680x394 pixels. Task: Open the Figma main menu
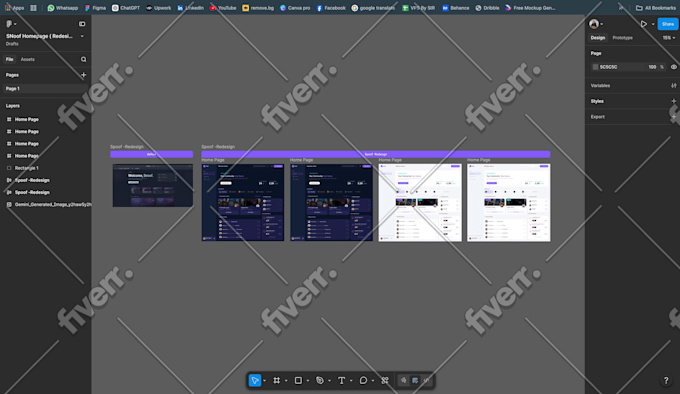point(10,24)
